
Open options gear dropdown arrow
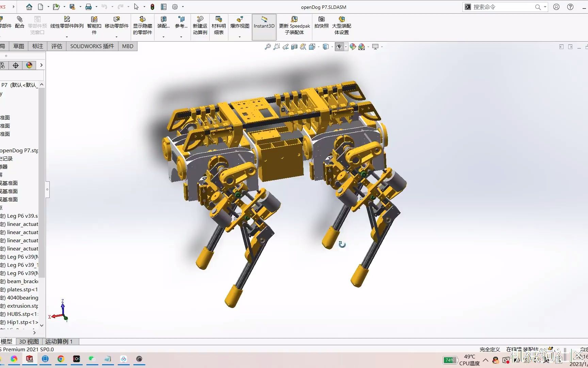point(183,7)
